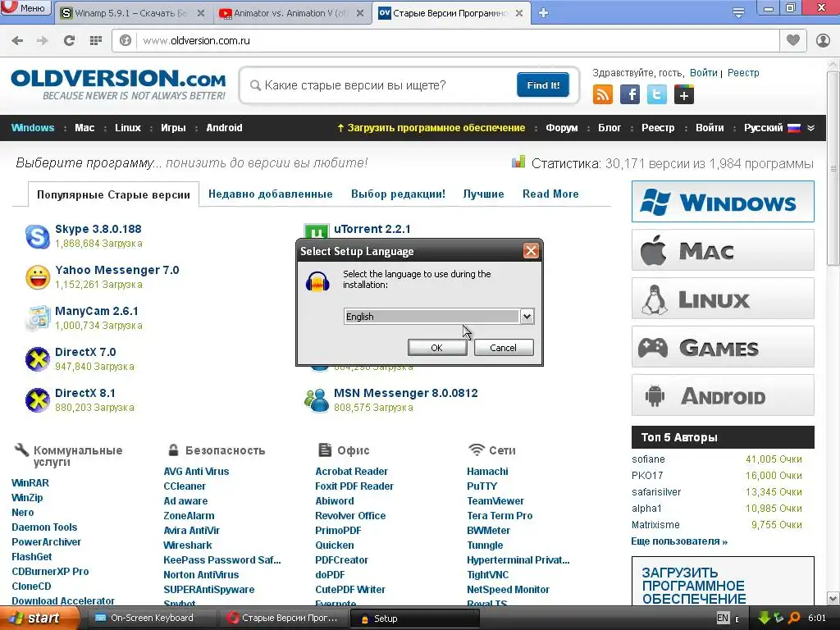Open the CCleaner link
Screen dimensions: 840x630
[x=185, y=486]
